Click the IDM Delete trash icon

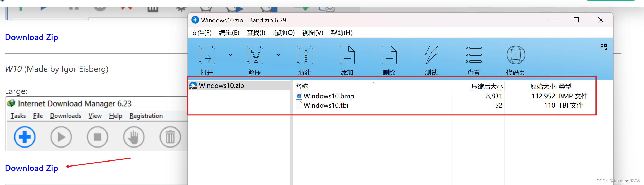point(170,137)
